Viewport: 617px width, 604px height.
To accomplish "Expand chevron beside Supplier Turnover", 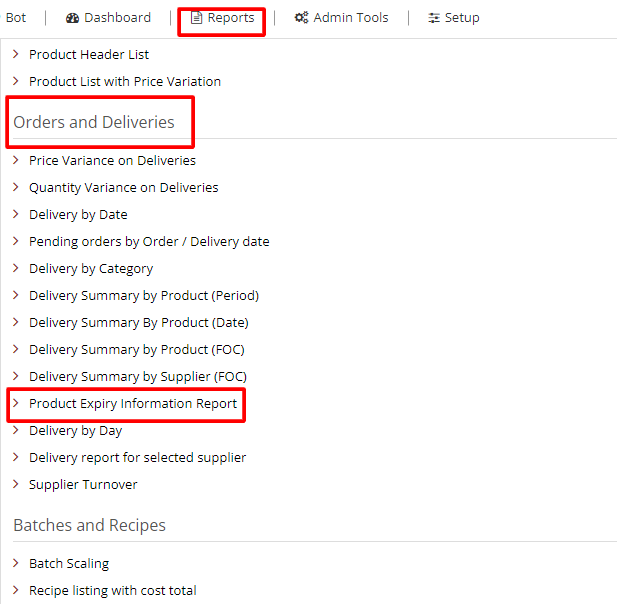I will (x=16, y=484).
